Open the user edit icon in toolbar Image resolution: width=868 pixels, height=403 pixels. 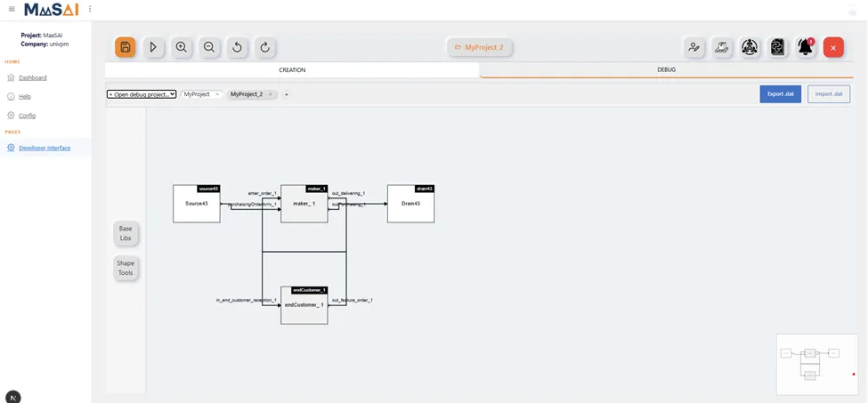[x=694, y=47]
